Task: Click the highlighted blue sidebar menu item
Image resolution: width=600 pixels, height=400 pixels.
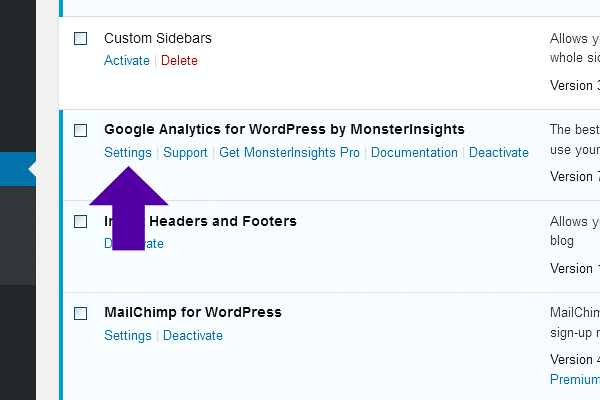Action: click(17, 170)
